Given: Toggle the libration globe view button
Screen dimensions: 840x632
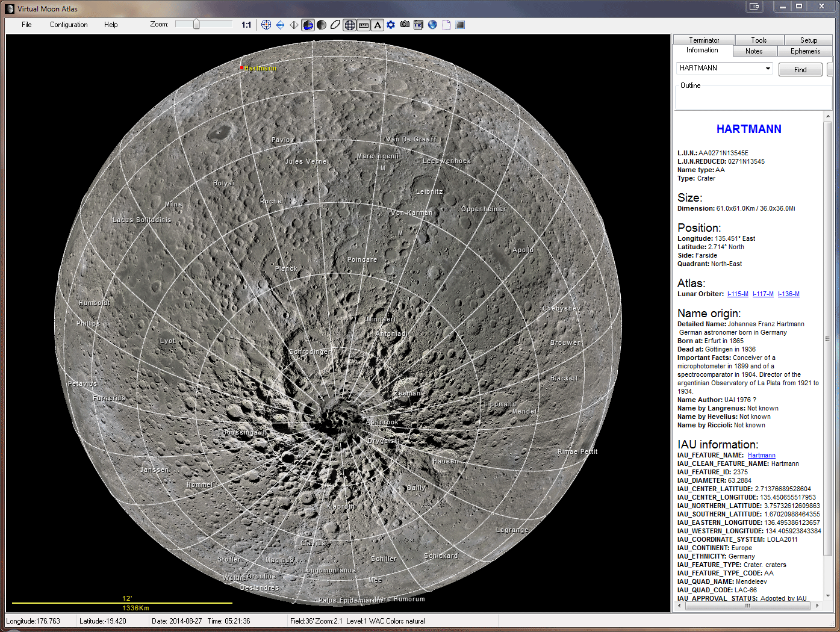Looking at the screenshot, I should 308,25.
